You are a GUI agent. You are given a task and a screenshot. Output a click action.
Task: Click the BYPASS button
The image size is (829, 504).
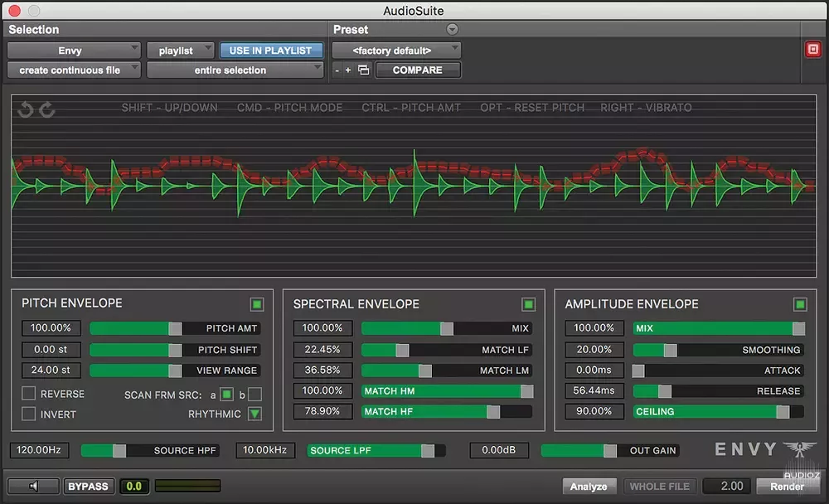pyautogui.click(x=89, y=486)
